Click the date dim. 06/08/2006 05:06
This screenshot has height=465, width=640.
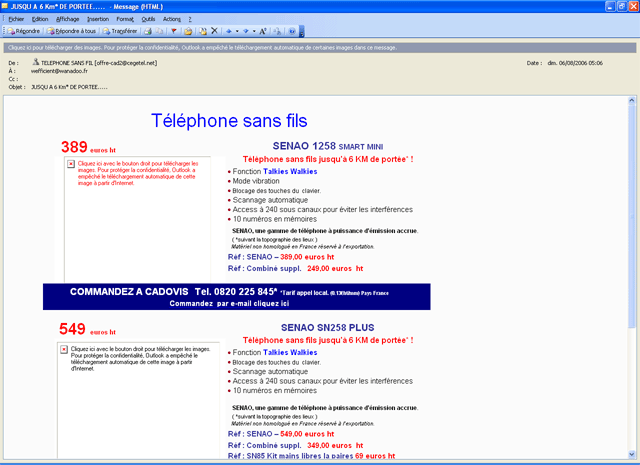point(575,63)
